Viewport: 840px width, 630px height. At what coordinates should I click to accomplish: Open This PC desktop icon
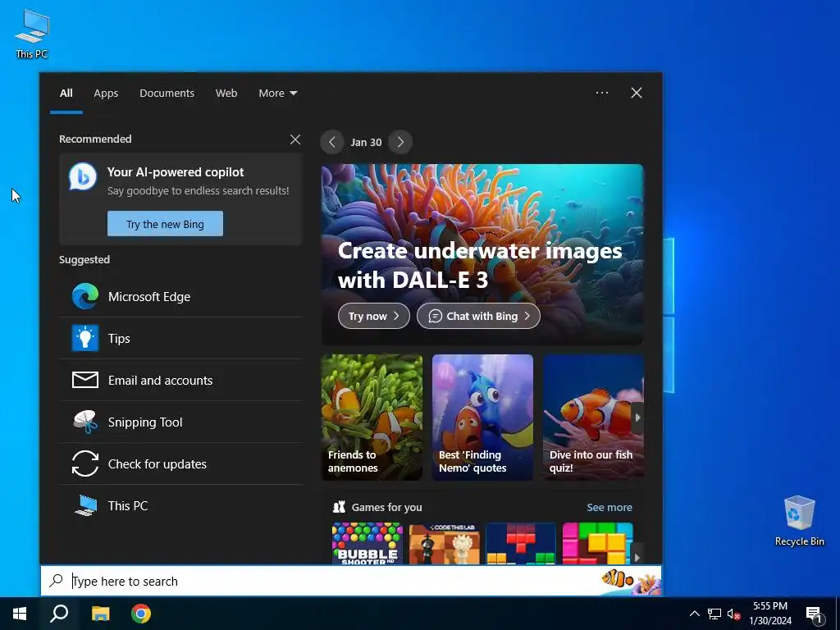[32, 33]
